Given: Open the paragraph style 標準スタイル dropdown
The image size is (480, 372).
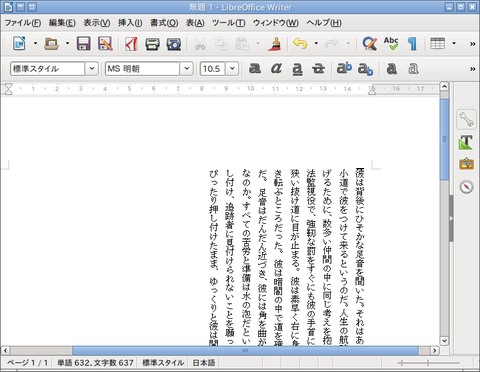Looking at the screenshot, I should pos(92,69).
